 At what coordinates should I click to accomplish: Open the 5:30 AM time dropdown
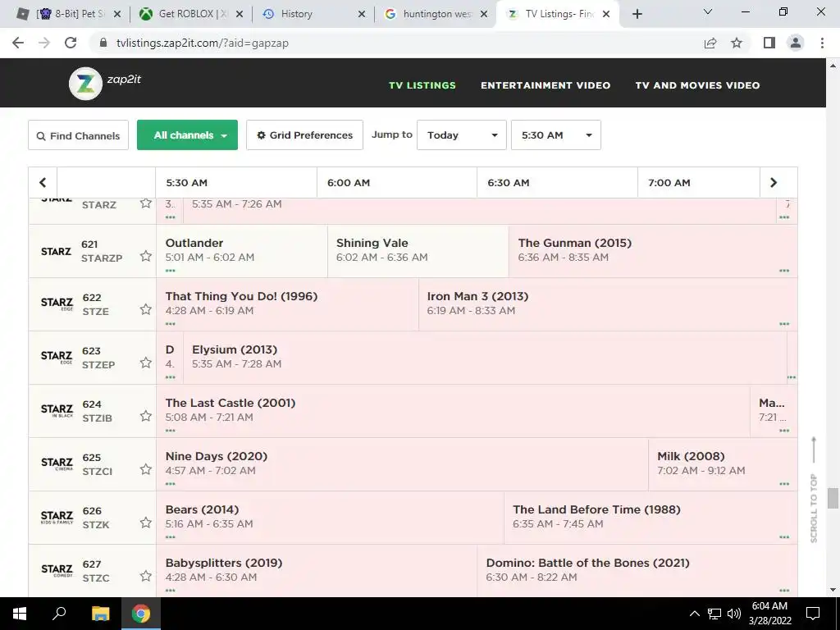point(556,135)
